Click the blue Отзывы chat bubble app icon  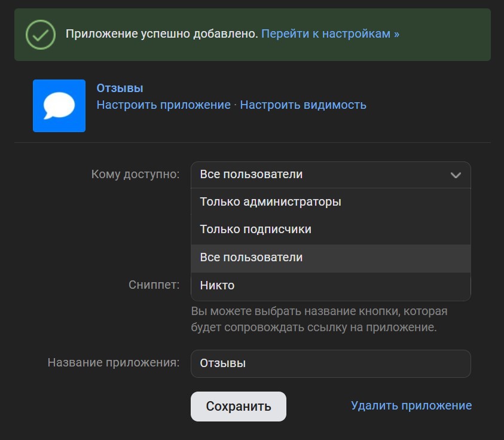tap(59, 106)
